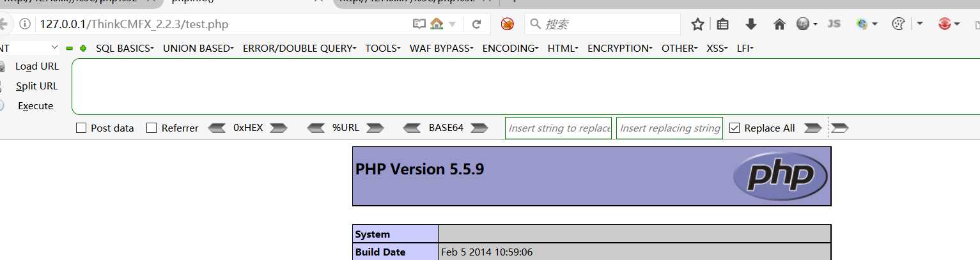Click the PHP Version 5.5.9 heading

pos(419,169)
